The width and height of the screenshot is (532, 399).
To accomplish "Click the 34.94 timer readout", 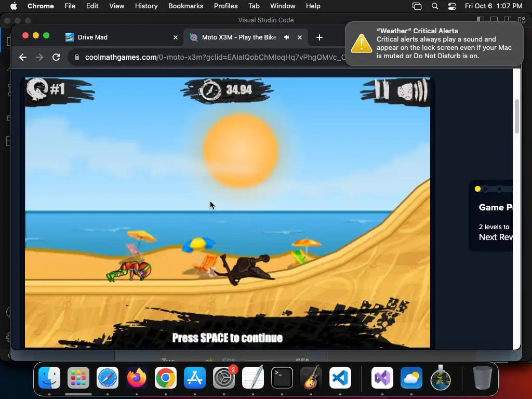I will [x=239, y=89].
